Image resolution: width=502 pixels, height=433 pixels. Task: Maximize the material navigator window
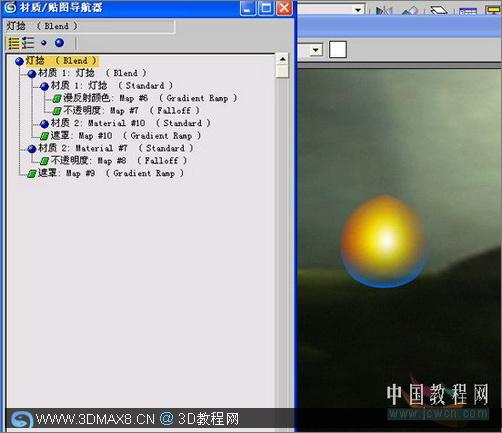click(266, 8)
